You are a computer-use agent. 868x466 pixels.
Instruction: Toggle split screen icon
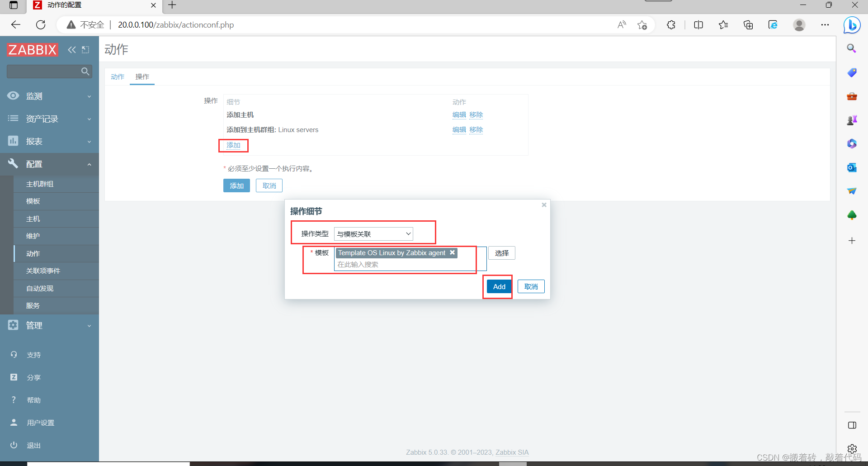(x=698, y=25)
